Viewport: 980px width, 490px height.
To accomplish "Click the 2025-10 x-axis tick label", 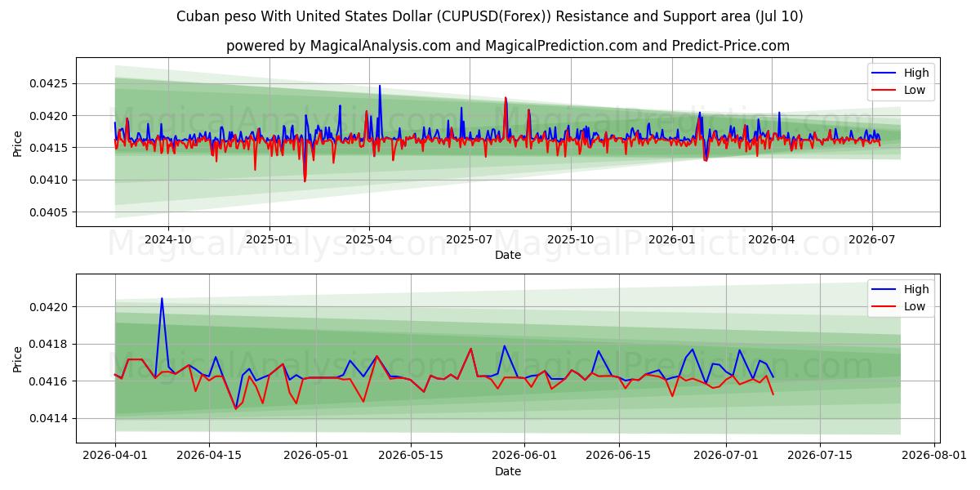I will coord(570,239).
